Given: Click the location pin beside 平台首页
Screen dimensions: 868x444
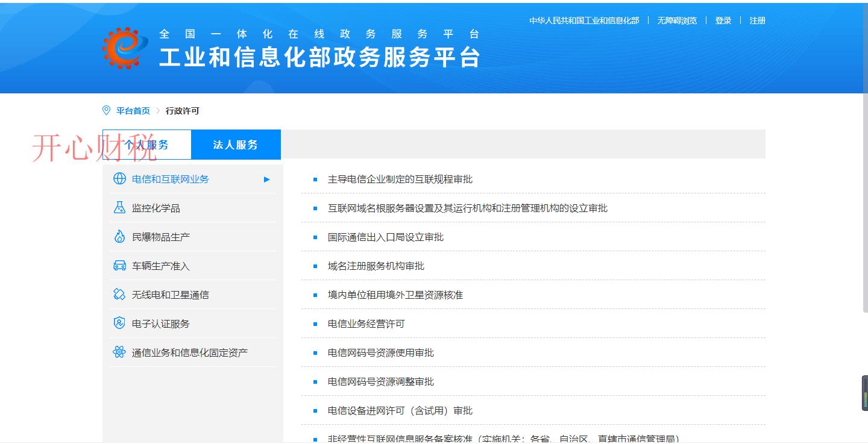Looking at the screenshot, I should pyautogui.click(x=105, y=110).
